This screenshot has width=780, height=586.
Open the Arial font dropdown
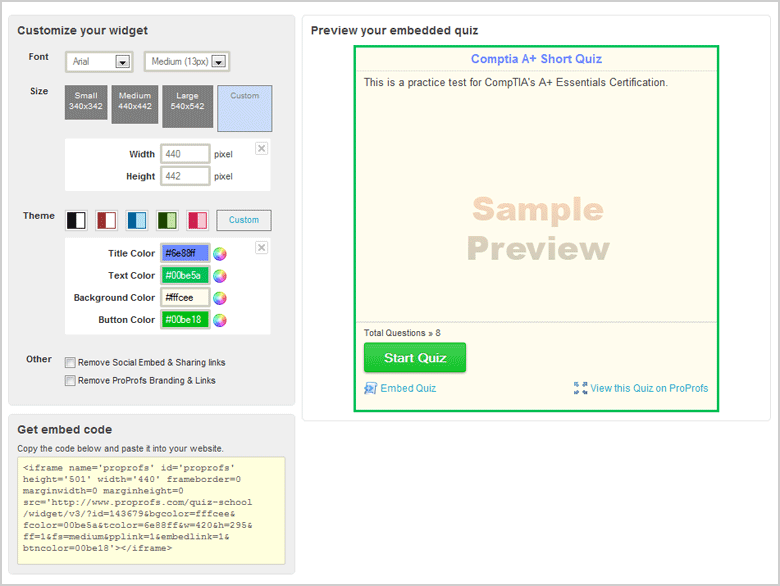point(99,62)
